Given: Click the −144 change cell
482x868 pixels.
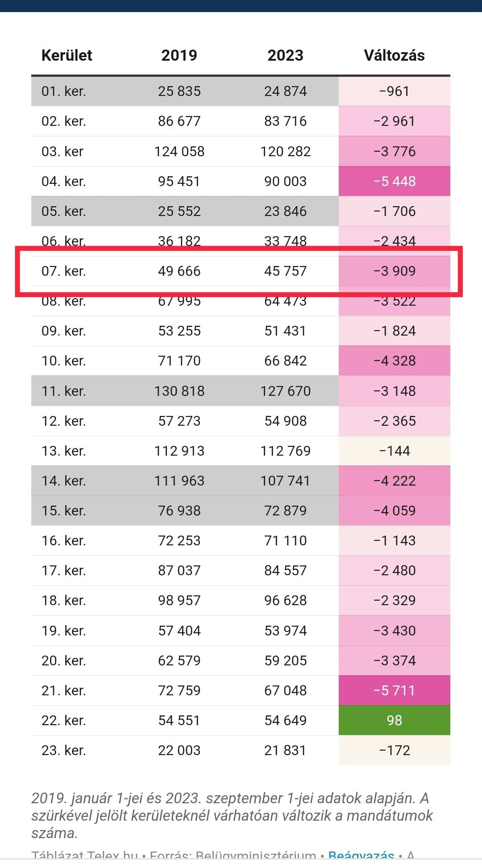Looking at the screenshot, I should pyautogui.click(x=395, y=451).
